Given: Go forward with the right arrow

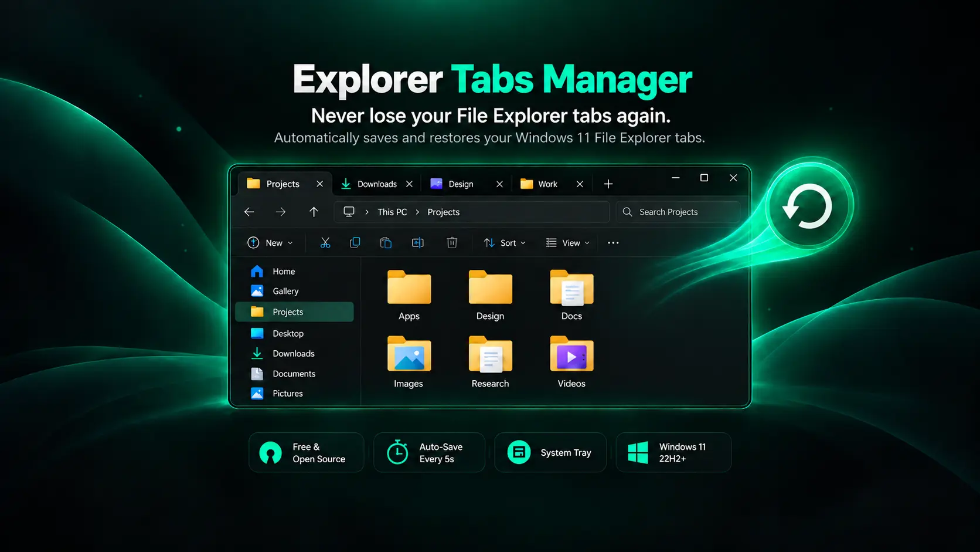Looking at the screenshot, I should coord(281,212).
